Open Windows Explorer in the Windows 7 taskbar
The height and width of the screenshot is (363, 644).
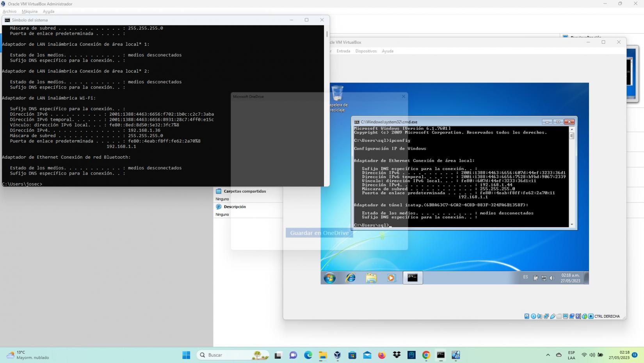click(371, 278)
